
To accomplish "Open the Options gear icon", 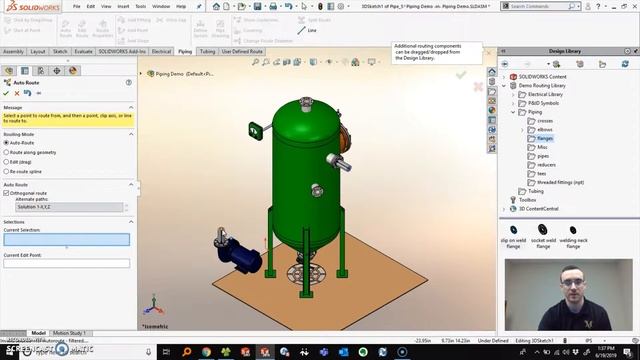I will point(341,6).
